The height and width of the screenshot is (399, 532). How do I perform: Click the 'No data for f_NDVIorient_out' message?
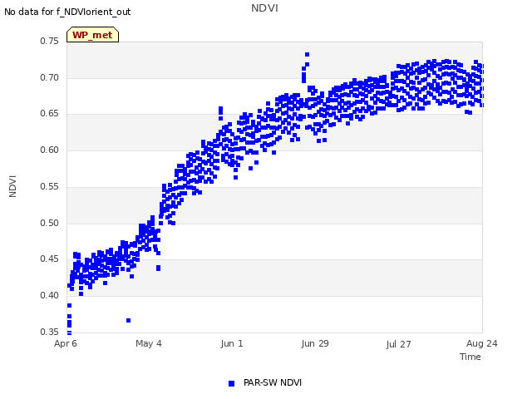pyautogui.click(x=67, y=12)
